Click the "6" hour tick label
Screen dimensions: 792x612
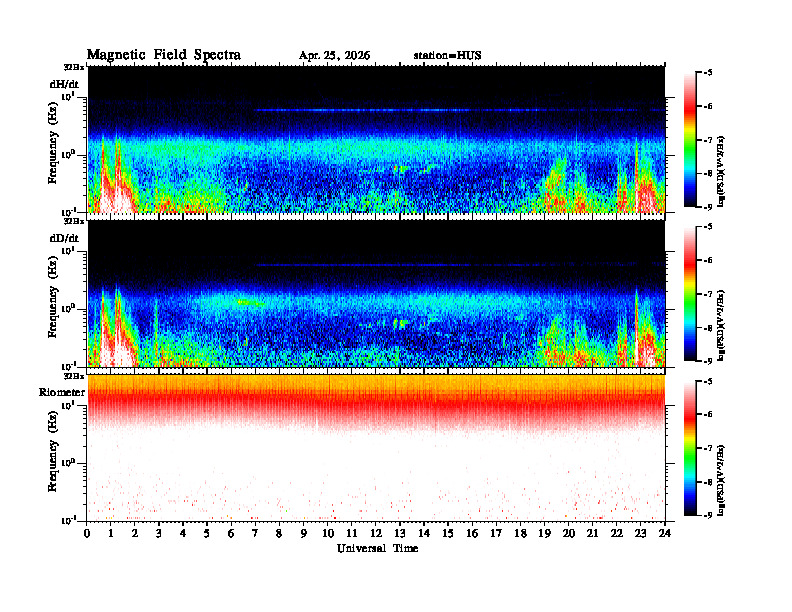[x=231, y=533]
